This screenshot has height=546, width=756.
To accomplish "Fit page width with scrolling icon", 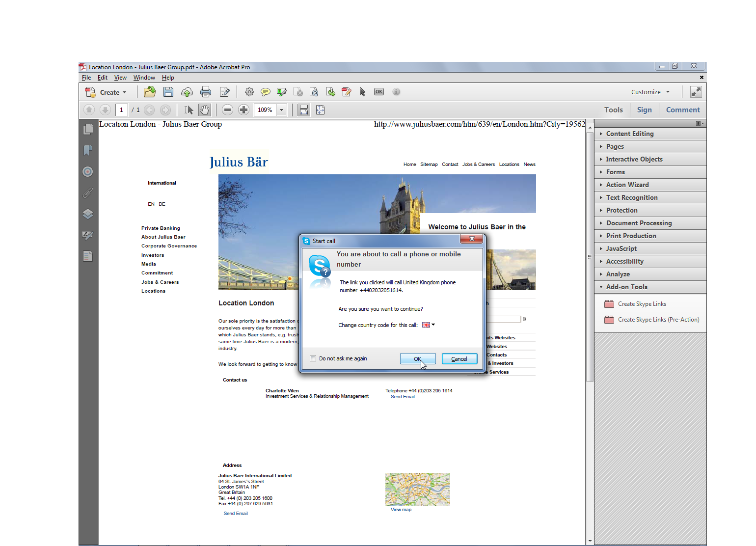I will click(304, 110).
